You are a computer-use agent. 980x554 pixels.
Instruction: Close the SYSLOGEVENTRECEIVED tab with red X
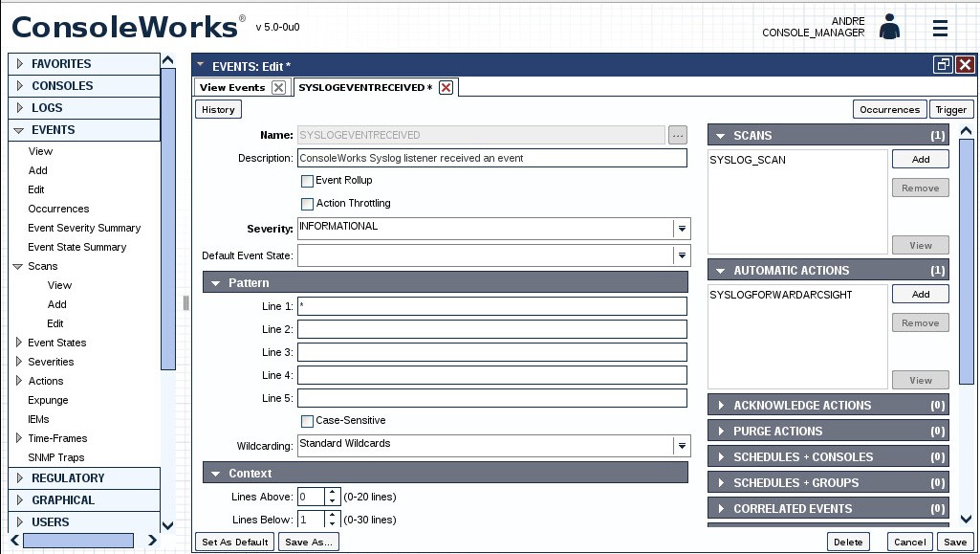point(446,87)
